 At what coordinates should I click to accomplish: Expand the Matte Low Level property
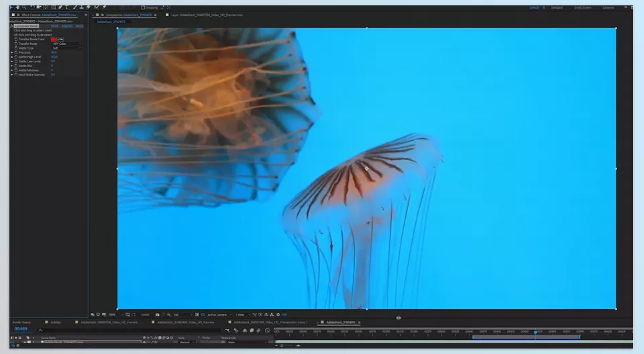click(12, 61)
